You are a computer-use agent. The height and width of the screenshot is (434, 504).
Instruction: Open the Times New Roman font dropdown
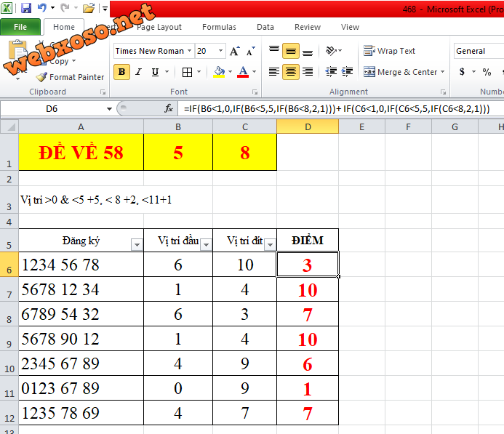tap(190, 51)
